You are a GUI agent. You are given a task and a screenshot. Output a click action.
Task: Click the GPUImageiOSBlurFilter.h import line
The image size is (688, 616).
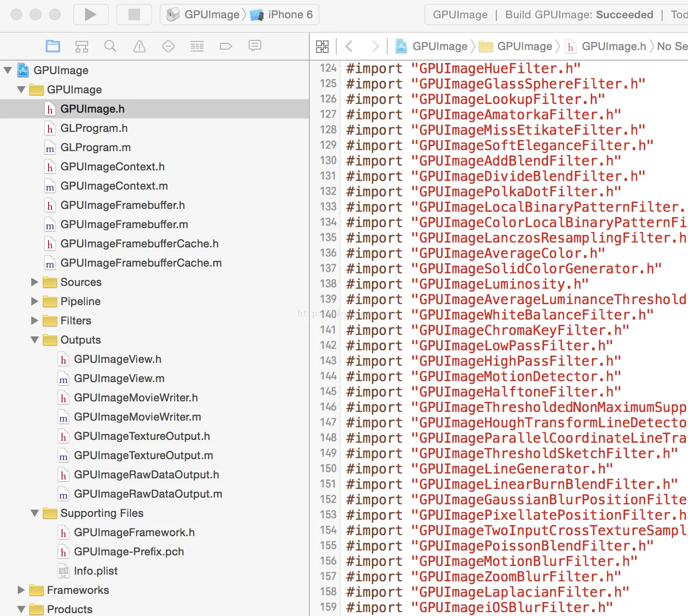479,607
